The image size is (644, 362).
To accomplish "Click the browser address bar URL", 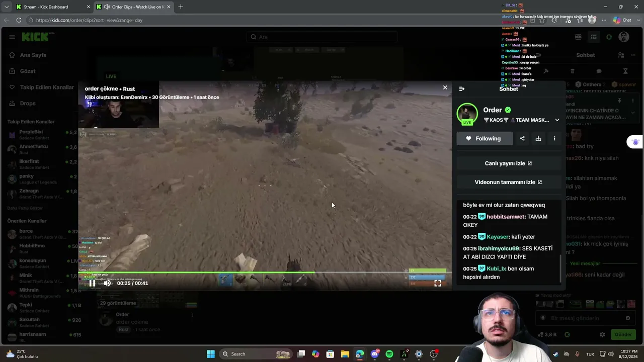I will tap(89, 20).
